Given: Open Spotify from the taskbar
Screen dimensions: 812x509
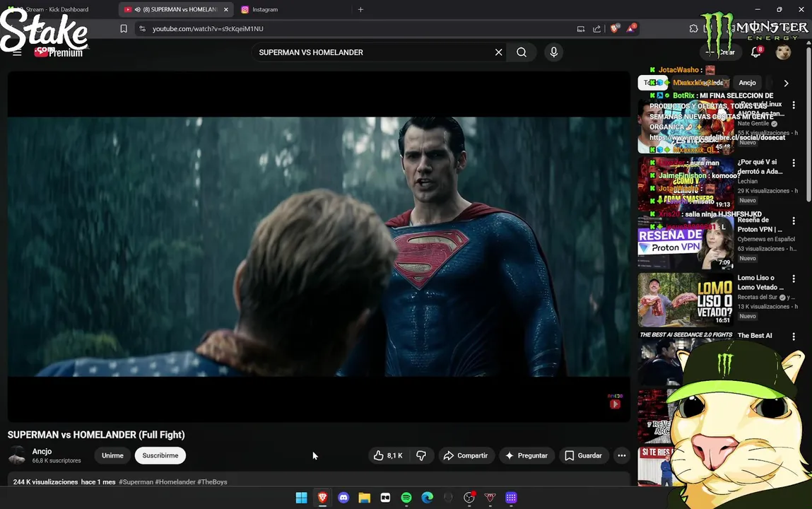Looking at the screenshot, I should (x=406, y=498).
